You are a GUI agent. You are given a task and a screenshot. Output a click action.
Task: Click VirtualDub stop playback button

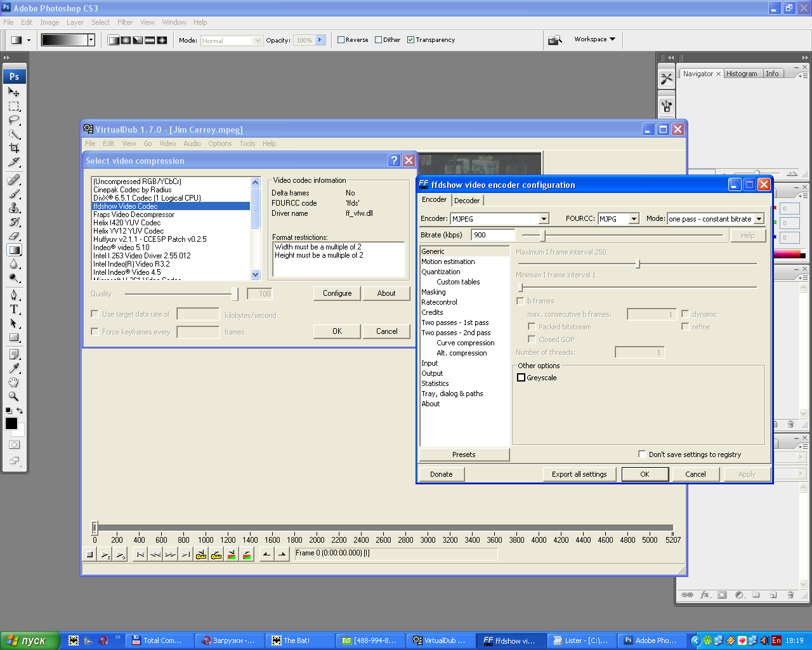tap(90, 554)
